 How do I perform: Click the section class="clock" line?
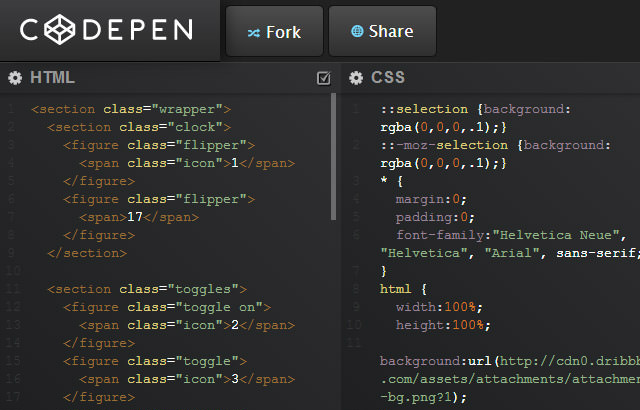point(139,127)
